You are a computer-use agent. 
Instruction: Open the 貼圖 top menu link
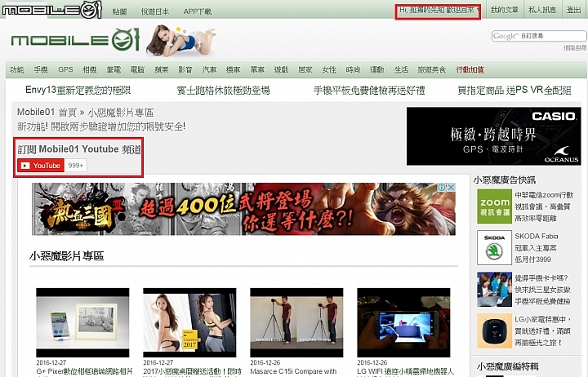coord(119,11)
